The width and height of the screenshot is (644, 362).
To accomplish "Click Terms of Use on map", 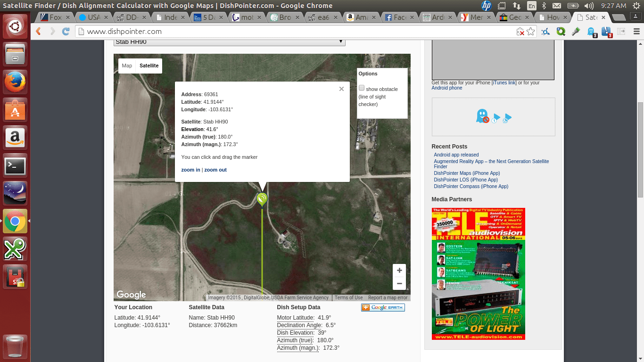I will coord(349,298).
